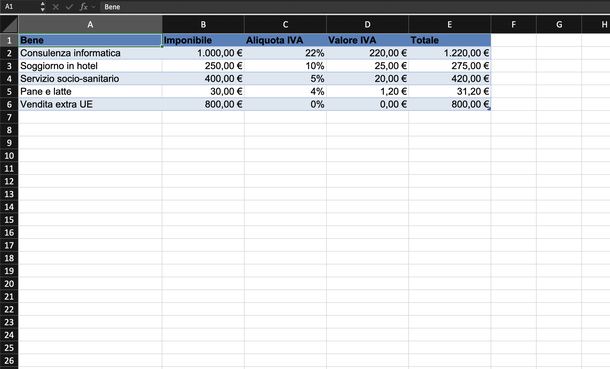Select the Pane e latte cell
610x369 pixels.
point(90,91)
